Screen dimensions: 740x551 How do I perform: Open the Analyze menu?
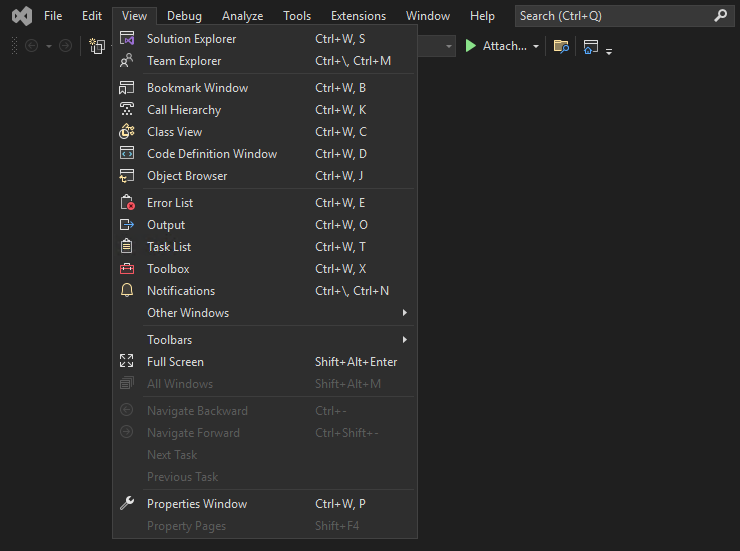(243, 16)
